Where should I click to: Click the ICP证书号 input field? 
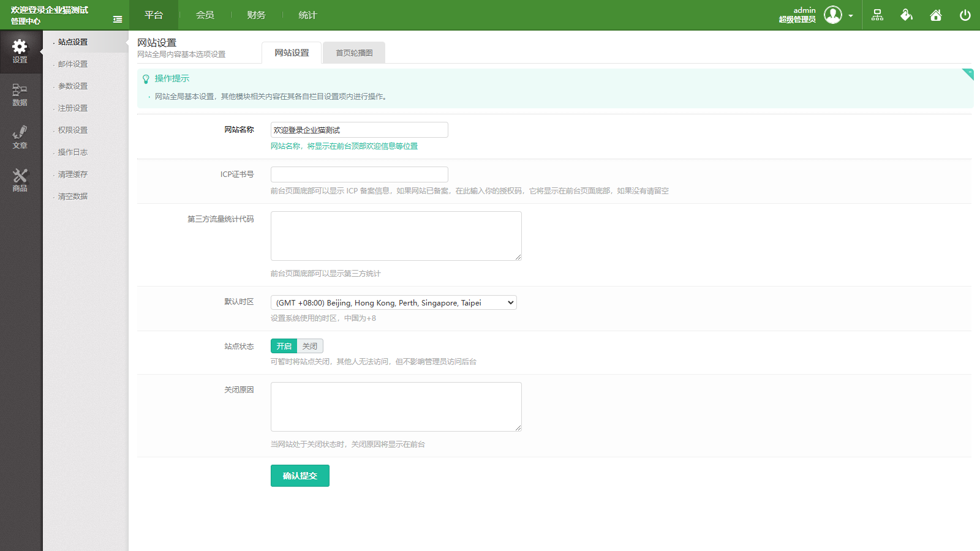point(359,174)
